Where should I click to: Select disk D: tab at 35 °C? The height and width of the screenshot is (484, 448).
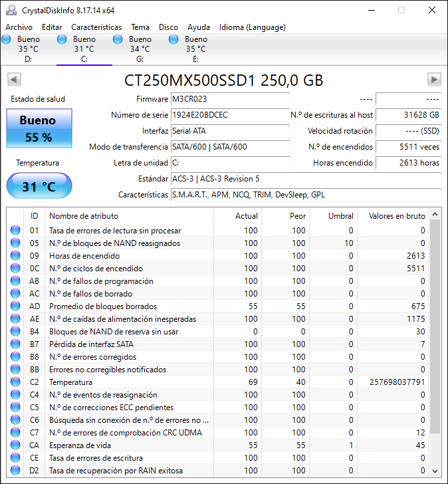click(29, 49)
